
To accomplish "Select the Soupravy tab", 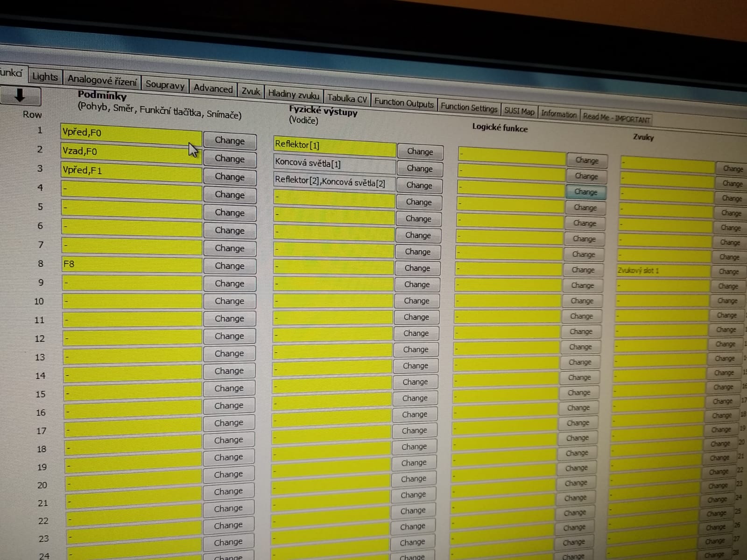I will pyautogui.click(x=165, y=85).
